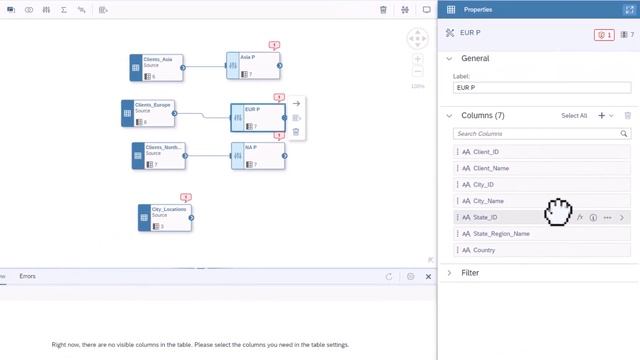This screenshot has width=640, height=360.
Task: Click the error badge above EUR P node
Action: (279, 98)
